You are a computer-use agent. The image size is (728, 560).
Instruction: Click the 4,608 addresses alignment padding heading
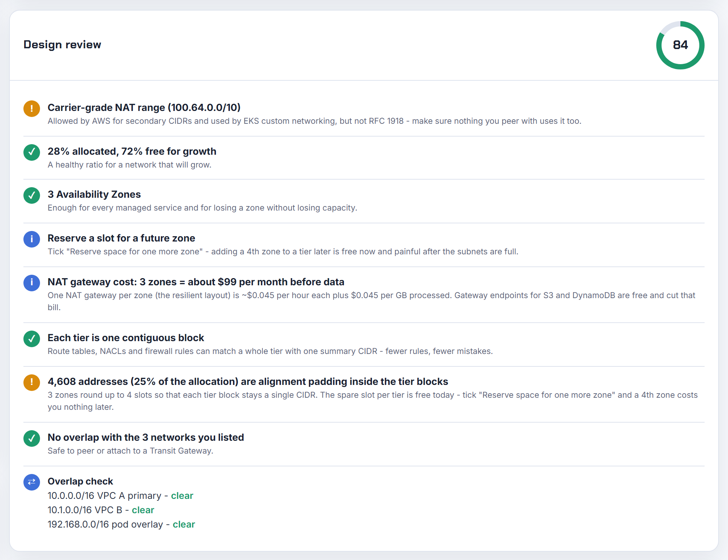click(248, 382)
